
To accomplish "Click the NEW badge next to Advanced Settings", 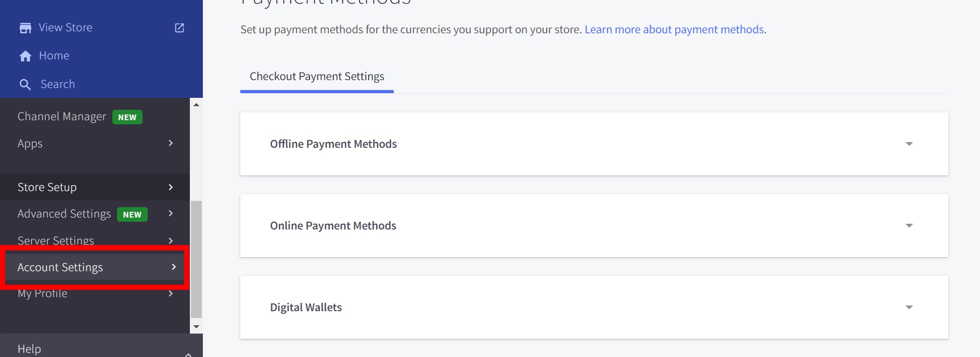I will pyautogui.click(x=132, y=214).
